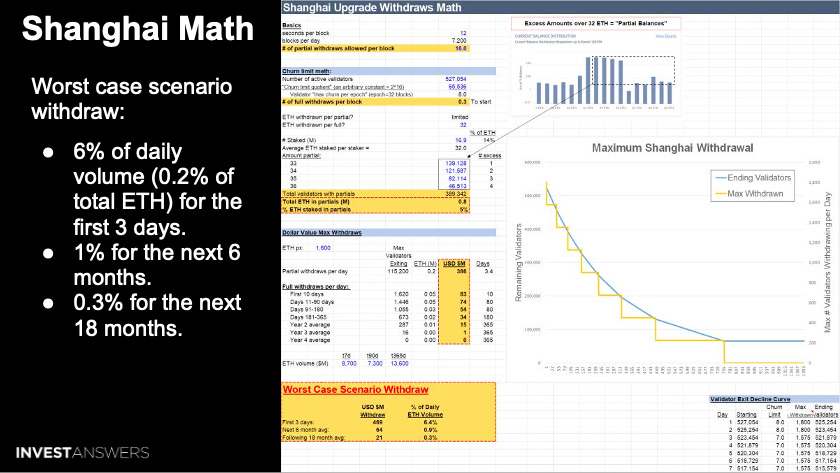Select the 'To start' note
Image resolution: width=840 pixels, height=473 pixels.
(481, 102)
